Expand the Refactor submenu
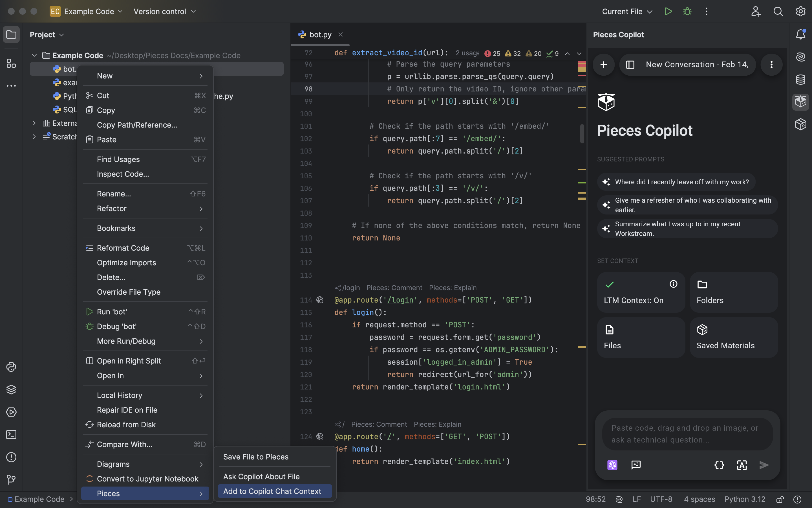Viewport: 812px width, 508px height. point(145,209)
